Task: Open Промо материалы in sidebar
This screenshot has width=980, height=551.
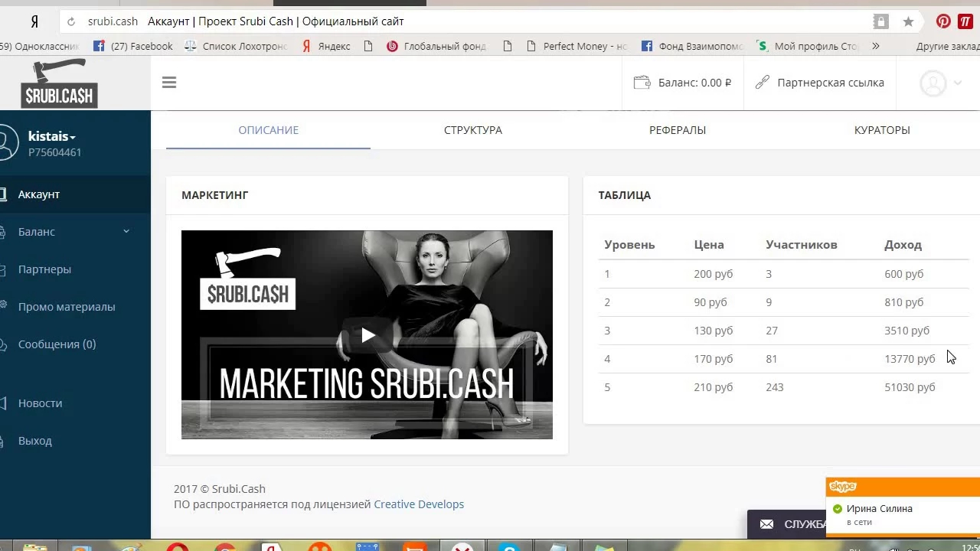Action: [75, 307]
